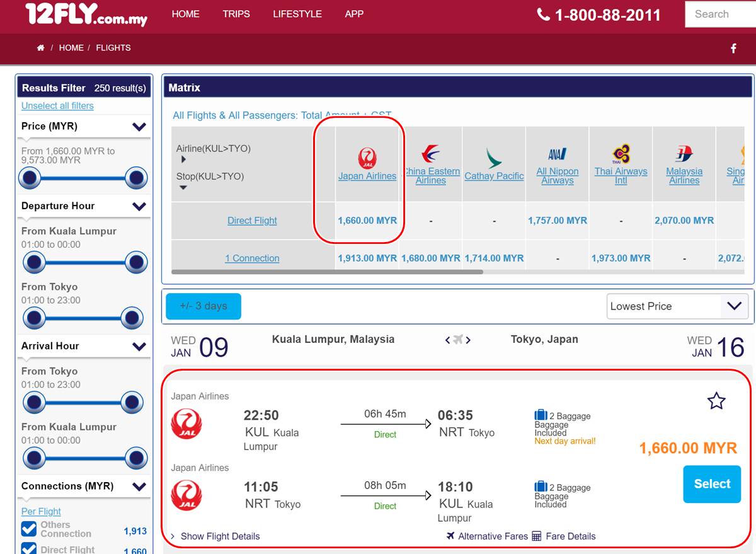Click next date arrow beside plane icon
The width and height of the screenshot is (756, 554).
click(468, 340)
